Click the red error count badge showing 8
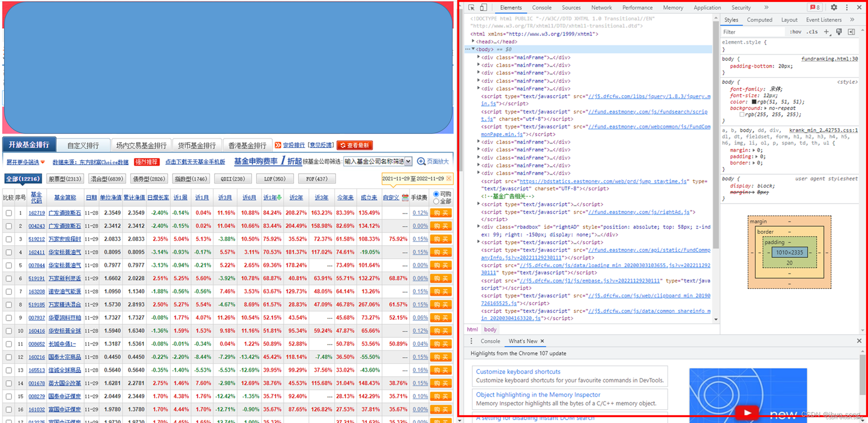The width and height of the screenshot is (868, 423). (x=815, y=8)
